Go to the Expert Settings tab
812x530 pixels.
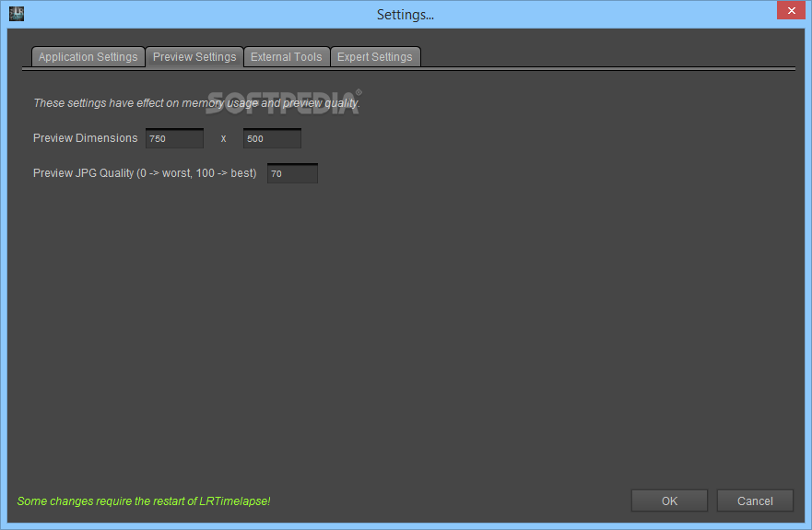pyautogui.click(x=375, y=57)
